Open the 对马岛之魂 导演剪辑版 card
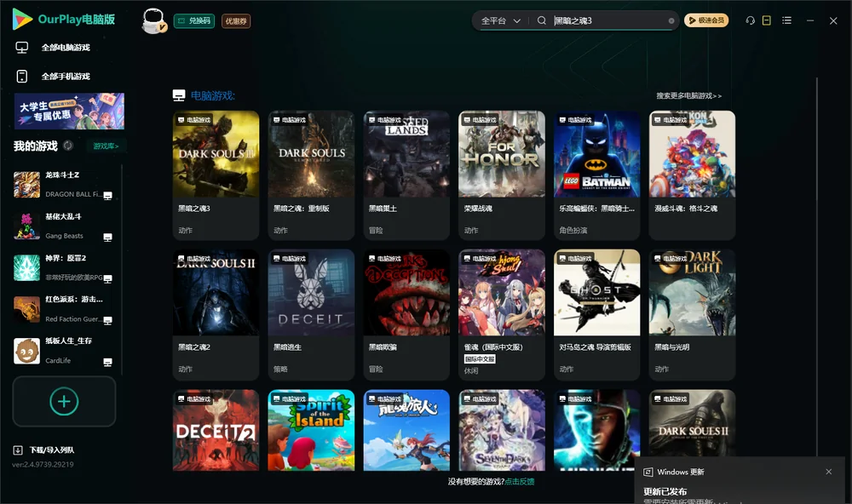852x504 pixels. (x=596, y=314)
